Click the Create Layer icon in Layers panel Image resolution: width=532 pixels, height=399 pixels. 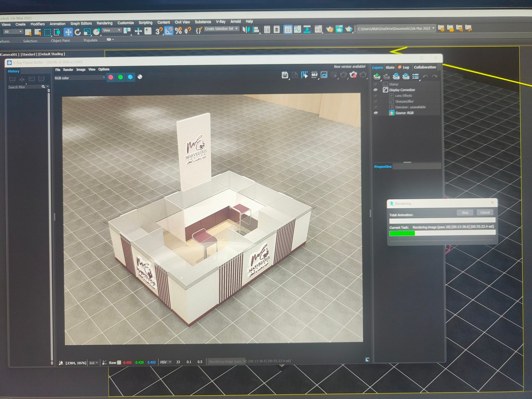(377, 76)
